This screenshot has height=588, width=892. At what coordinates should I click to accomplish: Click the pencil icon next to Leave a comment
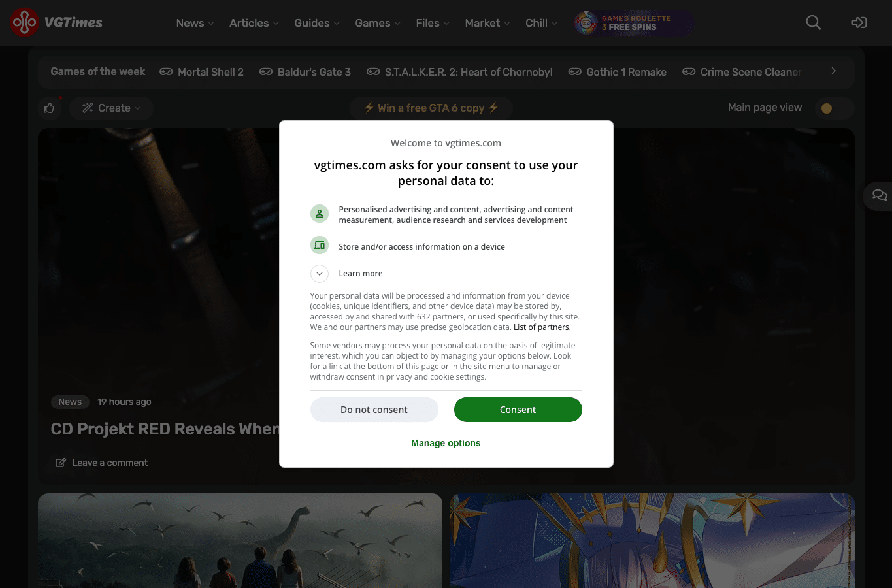[x=61, y=463]
